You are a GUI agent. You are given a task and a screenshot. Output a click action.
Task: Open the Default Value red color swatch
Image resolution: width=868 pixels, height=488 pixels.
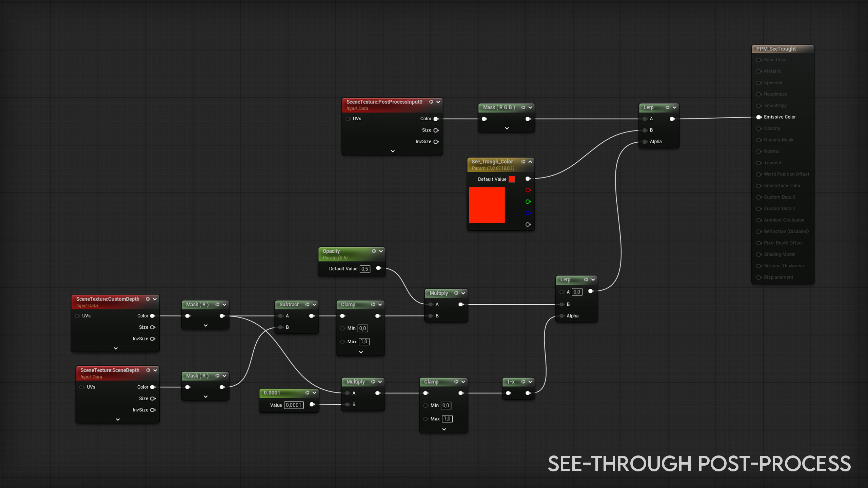coord(512,179)
